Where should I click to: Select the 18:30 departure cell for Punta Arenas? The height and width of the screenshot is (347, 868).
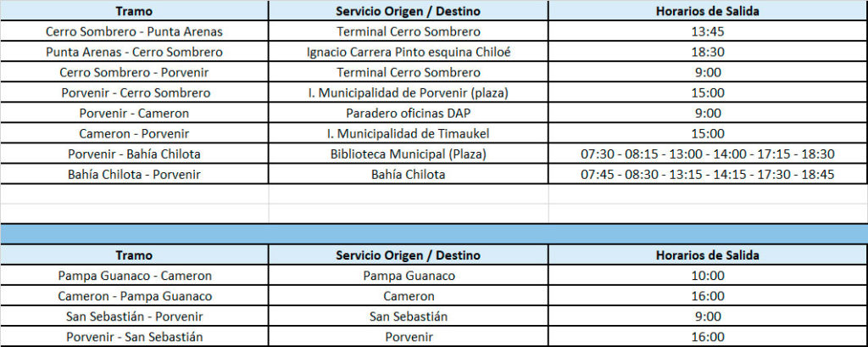pyautogui.click(x=708, y=52)
